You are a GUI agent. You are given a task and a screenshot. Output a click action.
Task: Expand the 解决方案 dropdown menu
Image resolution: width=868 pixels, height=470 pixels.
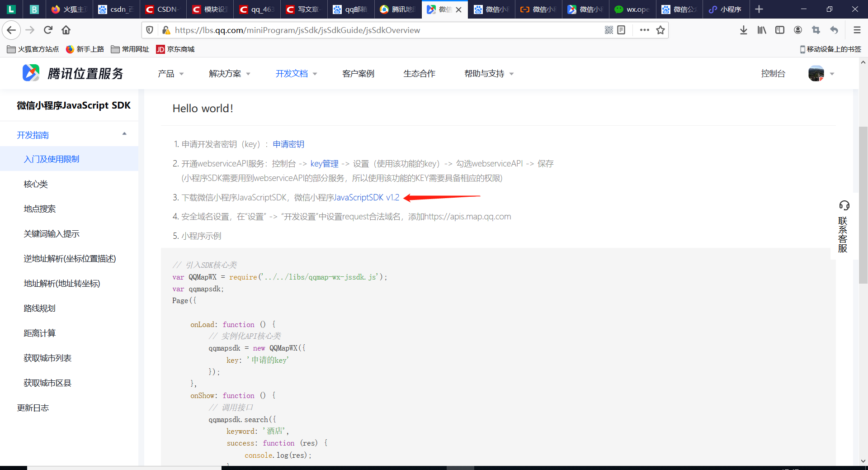[x=229, y=74]
